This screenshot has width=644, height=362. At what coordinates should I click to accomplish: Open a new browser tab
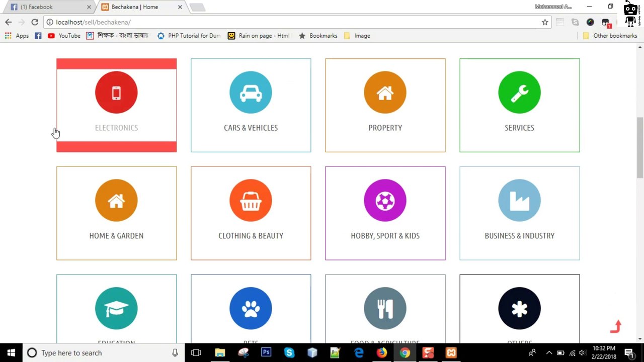(197, 7)
